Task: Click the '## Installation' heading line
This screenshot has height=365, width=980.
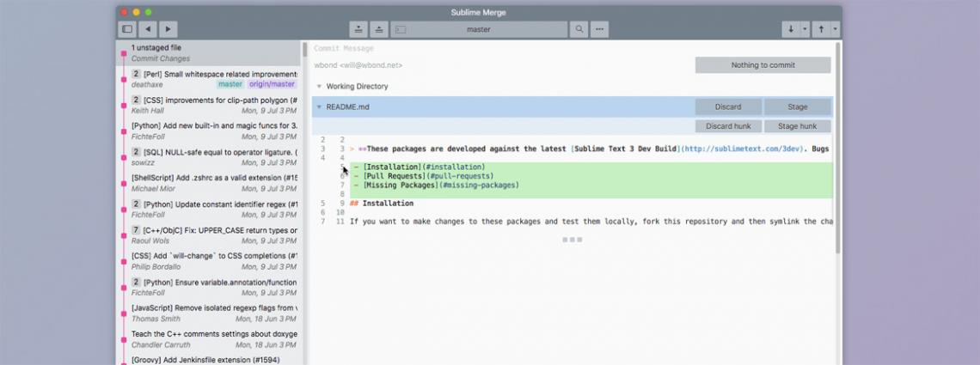Action: coord(381,204)
